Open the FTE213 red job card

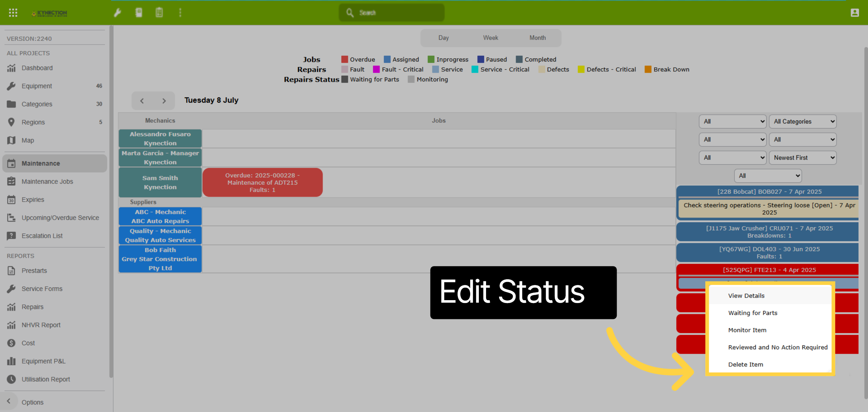767,270
